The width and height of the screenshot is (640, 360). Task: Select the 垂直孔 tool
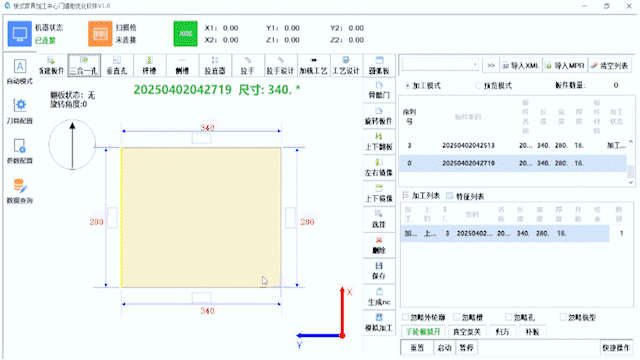tap(117, 65)
